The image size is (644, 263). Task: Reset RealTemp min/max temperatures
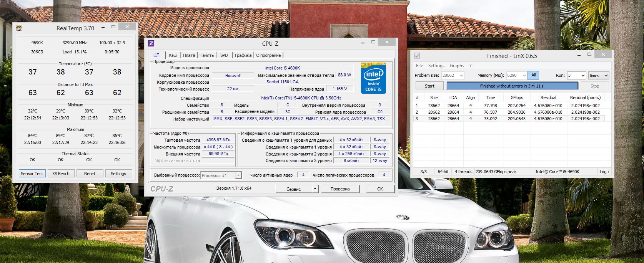tap(90, 174)
